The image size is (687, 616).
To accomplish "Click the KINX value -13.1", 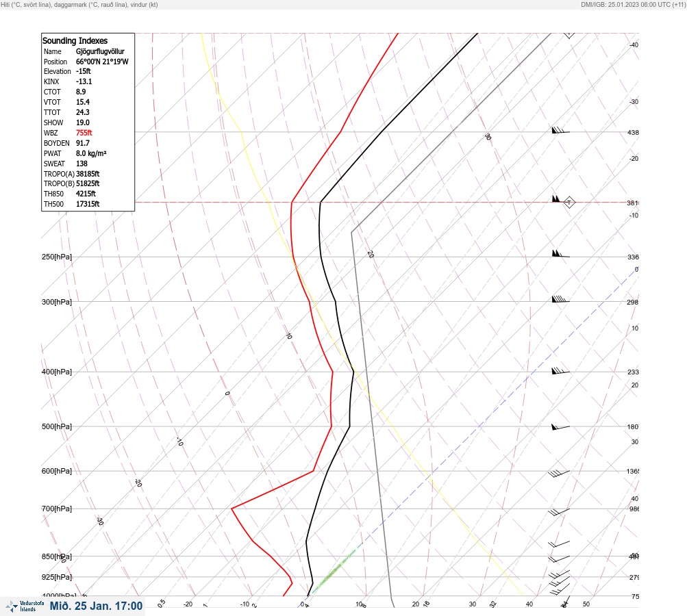I will point(84,81).
